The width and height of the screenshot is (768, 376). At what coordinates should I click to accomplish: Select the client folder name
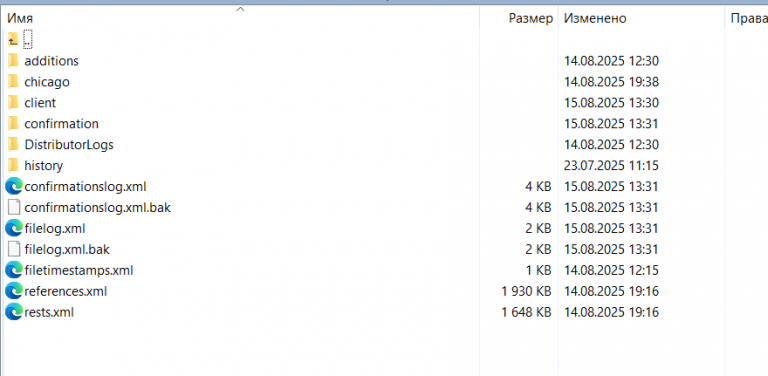click(x=40, y=103)
